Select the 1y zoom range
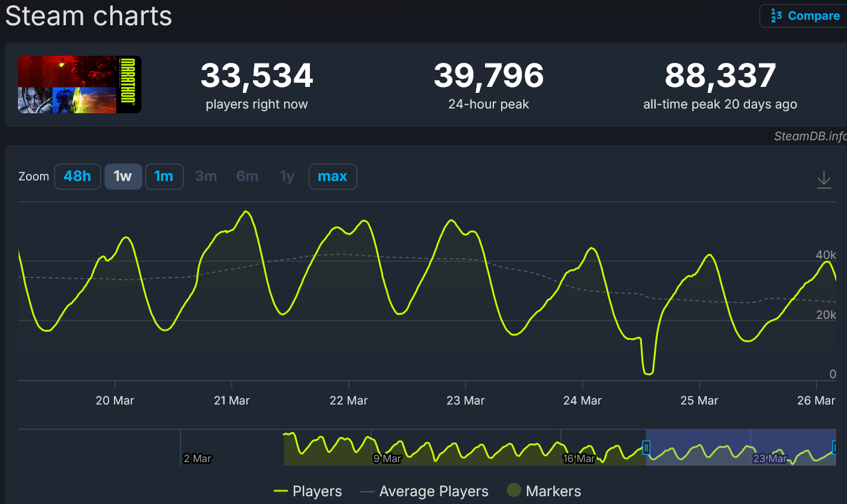Screen dimensions: 847x504 click(x=287, y=176)
